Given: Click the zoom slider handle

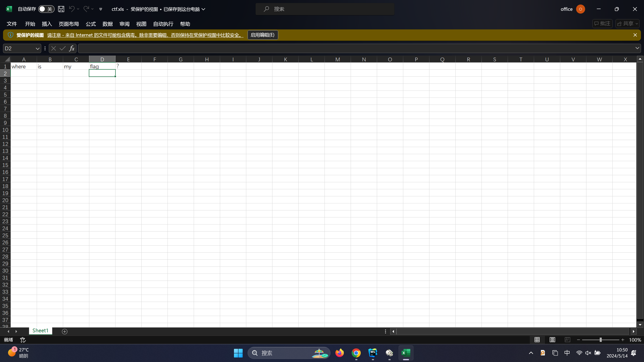Looking at the screenshot, I should point(600,340).
